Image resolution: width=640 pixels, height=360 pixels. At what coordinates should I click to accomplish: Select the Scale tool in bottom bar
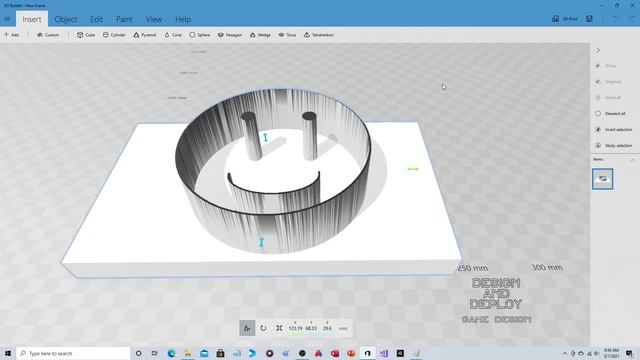click(x=279, y=328)
